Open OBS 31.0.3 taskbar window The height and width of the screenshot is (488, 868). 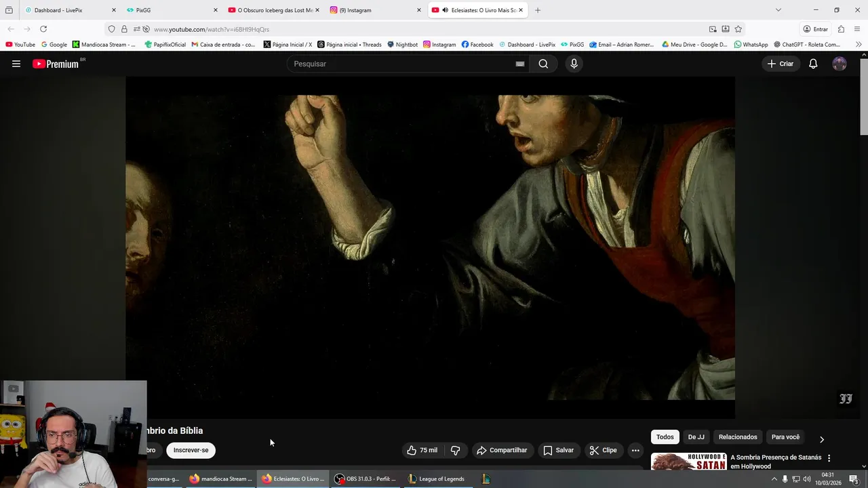(366, 479)
